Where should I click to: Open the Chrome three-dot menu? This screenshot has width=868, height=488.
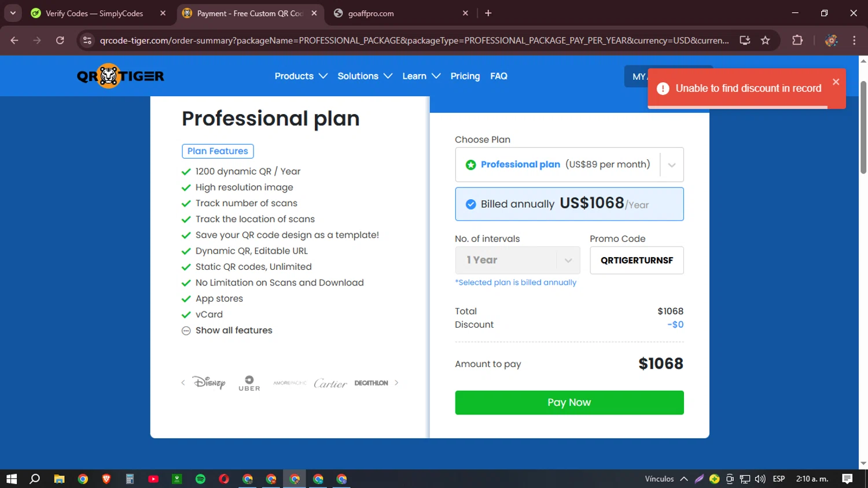854,41
